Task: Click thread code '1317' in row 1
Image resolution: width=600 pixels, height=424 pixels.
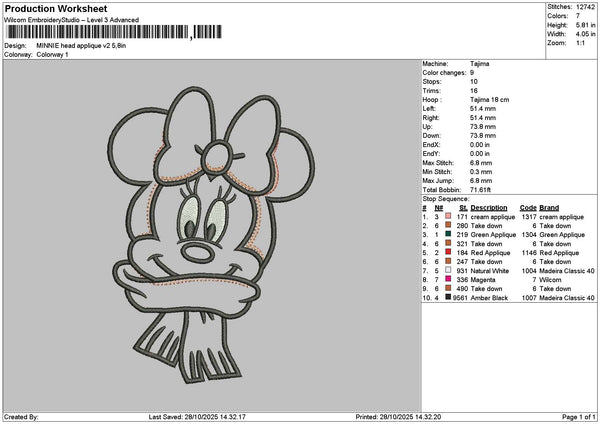Action: [x=529, y=217]
